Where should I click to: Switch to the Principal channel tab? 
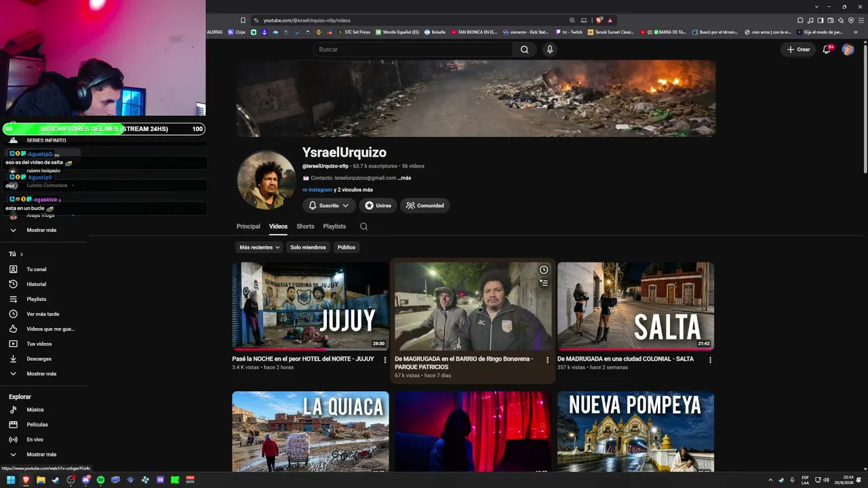(248, 226)
